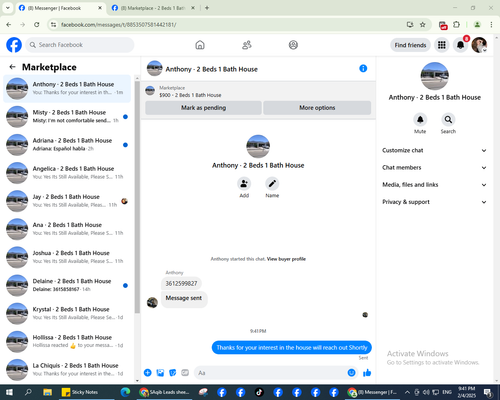Click the Marketplace $900 listing banner
This screenshot has width=500, height=400.
[x=258, y=91]
